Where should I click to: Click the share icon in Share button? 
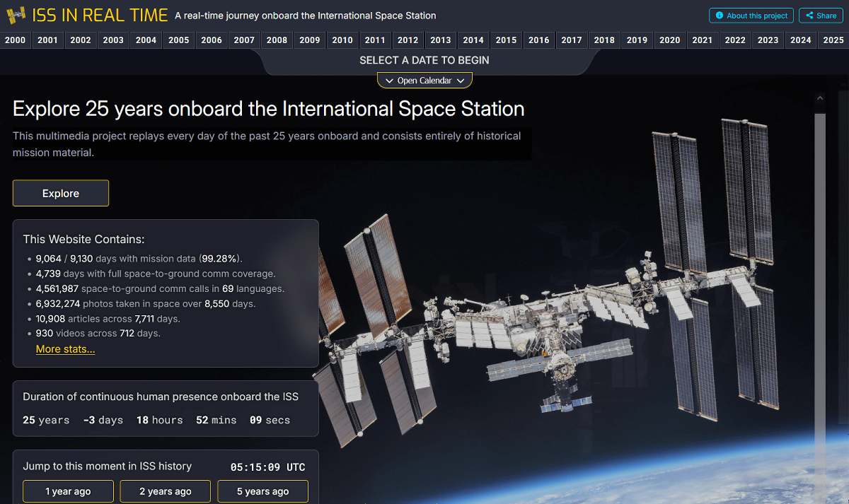click(809, 16)
